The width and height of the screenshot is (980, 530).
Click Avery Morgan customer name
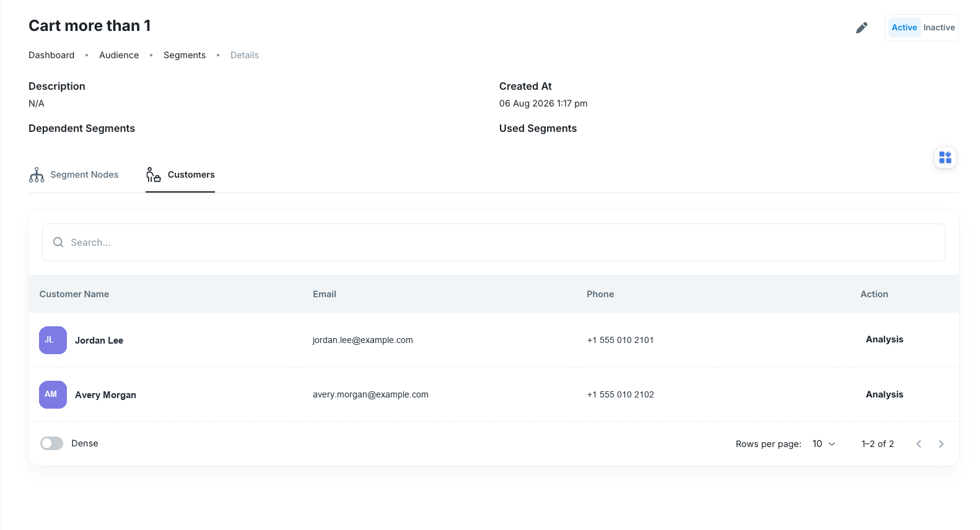coord(105,395)
